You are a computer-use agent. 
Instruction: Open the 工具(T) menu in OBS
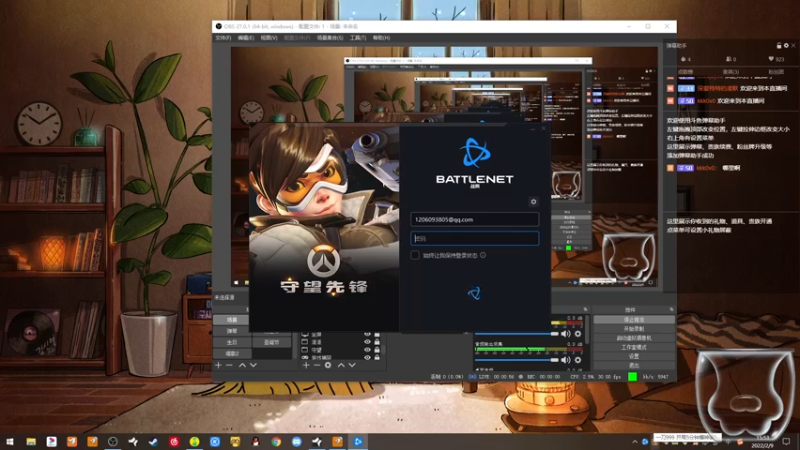click(358, 38)
